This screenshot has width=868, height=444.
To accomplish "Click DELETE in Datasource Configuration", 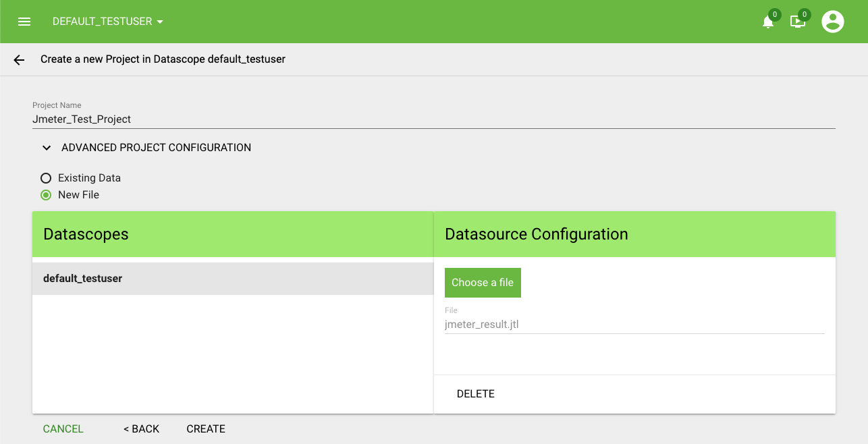I will click(475, 394).
